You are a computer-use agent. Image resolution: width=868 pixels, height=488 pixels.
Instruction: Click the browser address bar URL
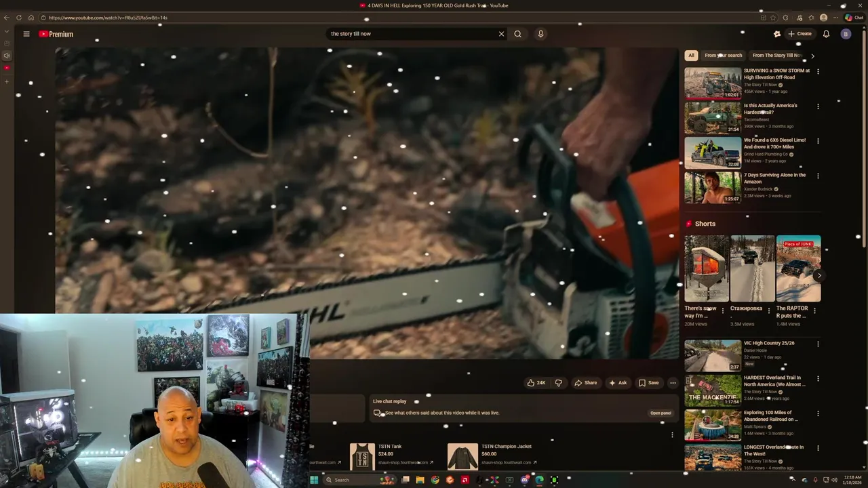point(108,18)
